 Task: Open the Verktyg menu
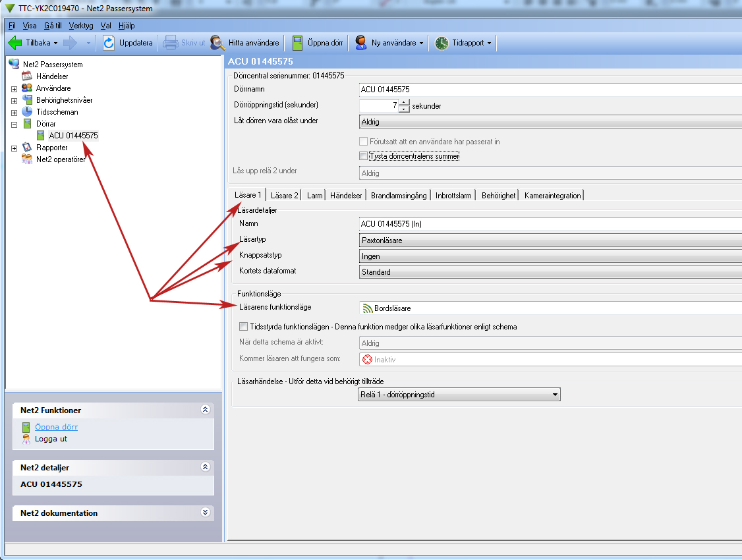(81, 26)
